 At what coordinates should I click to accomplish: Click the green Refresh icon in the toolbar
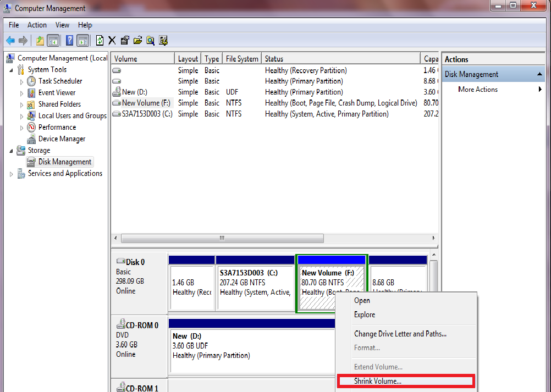click(100, 40)
